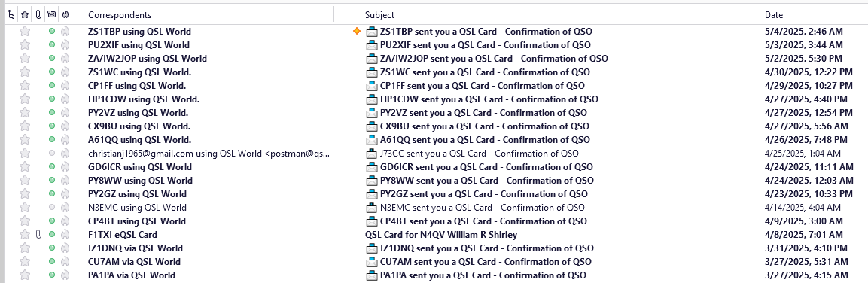The height and width of the screenshot is (283, 868).
Task: Click the new message marker on ZS1TBP email
Action: pyautogui.click(x=357, y=32)
